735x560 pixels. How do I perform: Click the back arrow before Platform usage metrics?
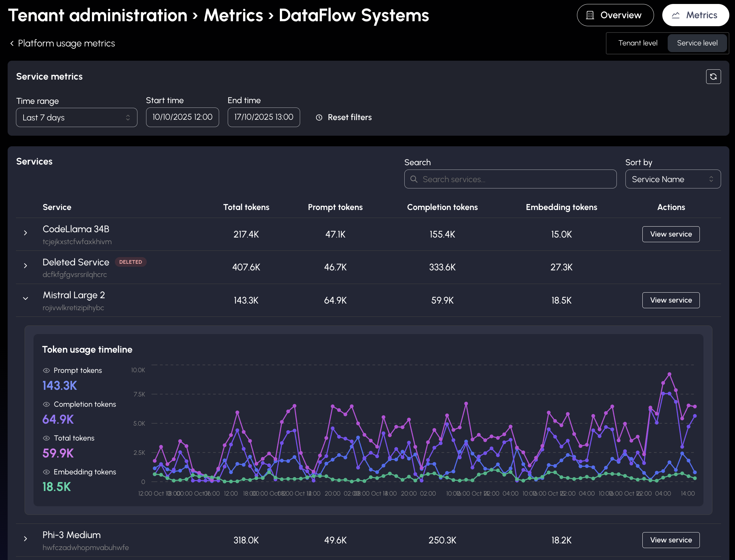click(x=12, y=43)
